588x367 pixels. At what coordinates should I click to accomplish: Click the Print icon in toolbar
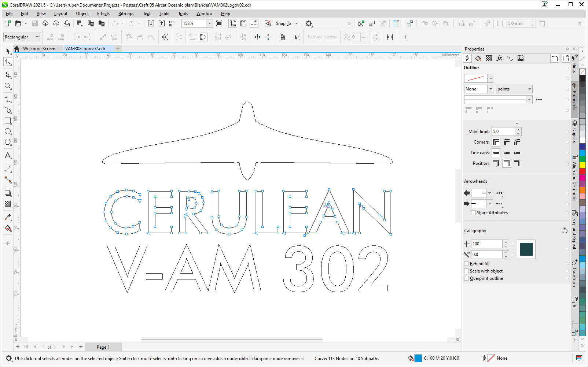click(67, 23)
